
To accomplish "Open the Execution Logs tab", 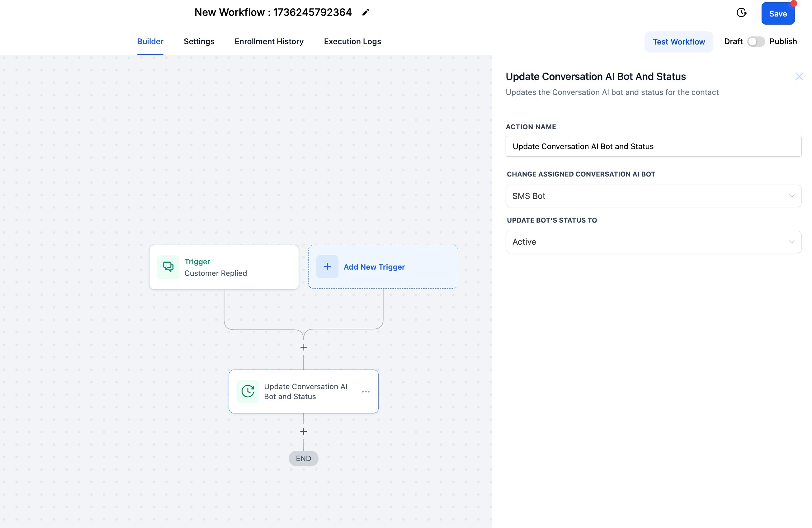I will 352,42.
